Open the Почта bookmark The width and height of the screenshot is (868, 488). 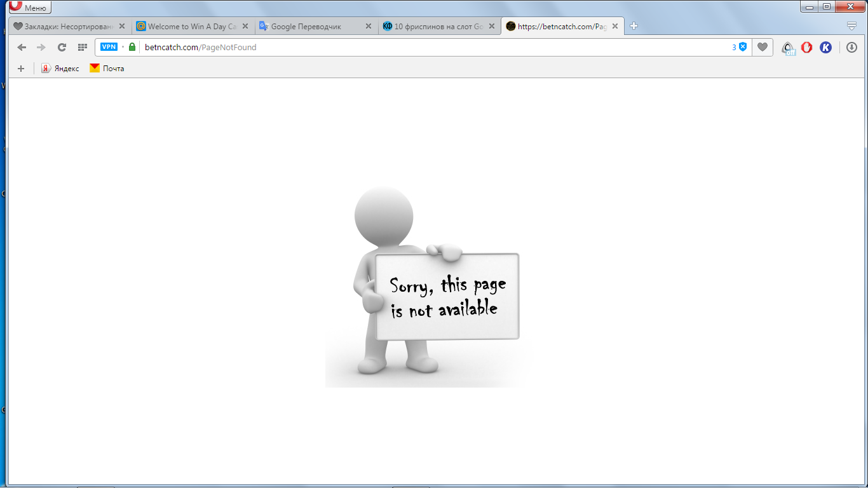point(107,69)
